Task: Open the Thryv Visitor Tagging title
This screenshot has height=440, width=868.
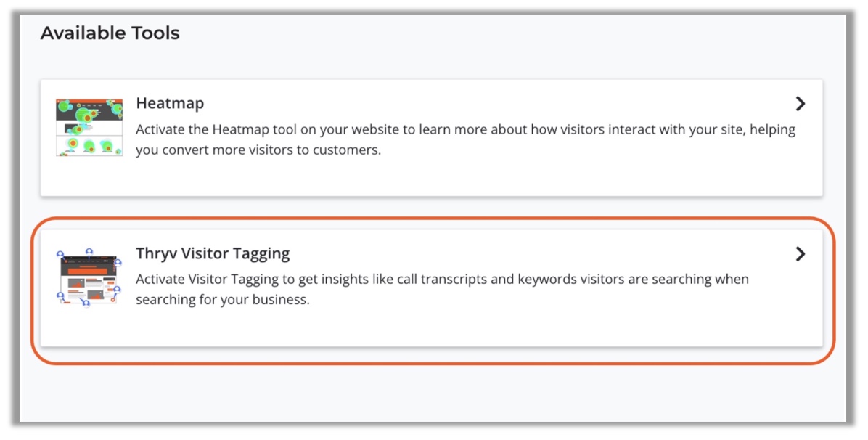Action: (x=213, y=253)
